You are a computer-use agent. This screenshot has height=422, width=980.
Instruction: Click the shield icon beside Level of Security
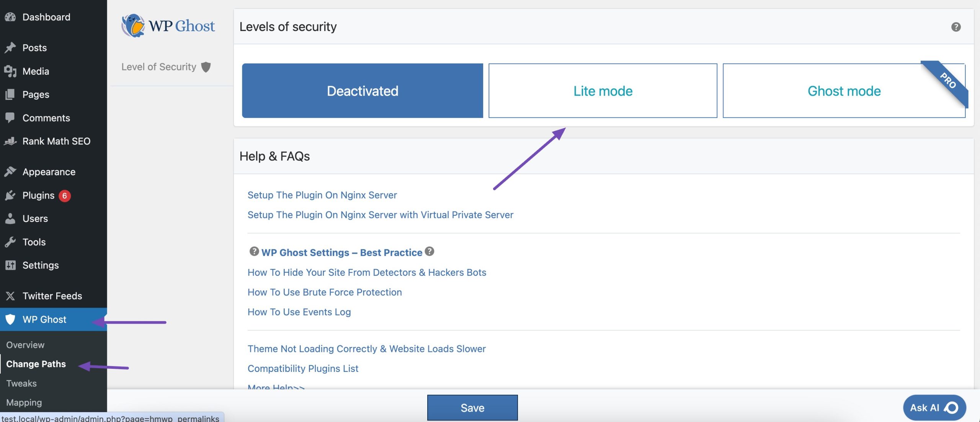click(206, 67)
